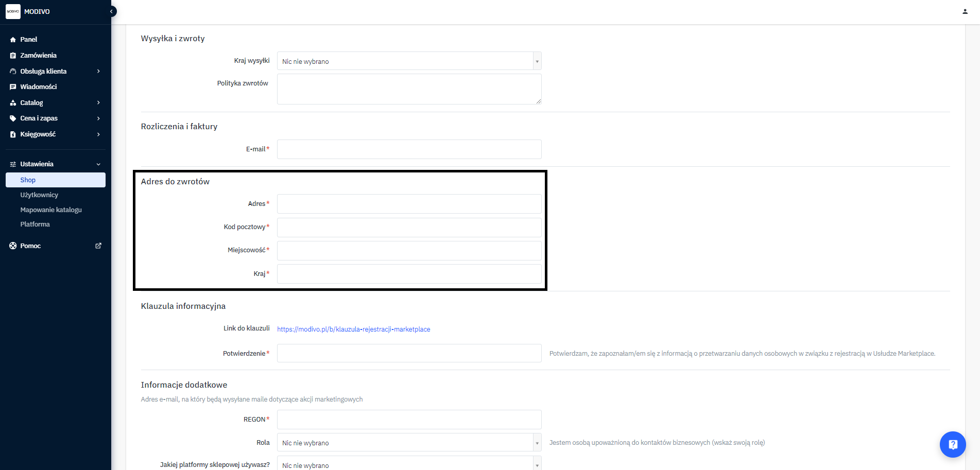Screen dimensions: 980x470
Task: Click the Rozliczenia i faktury heading
Action: [179, 127]
